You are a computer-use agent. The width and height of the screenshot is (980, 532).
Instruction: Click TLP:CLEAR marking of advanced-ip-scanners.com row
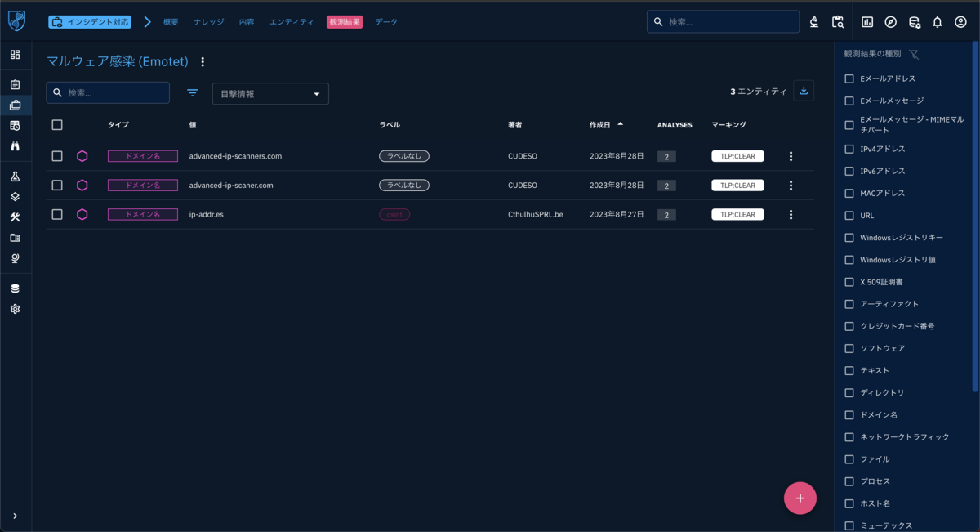click(737, 156)
